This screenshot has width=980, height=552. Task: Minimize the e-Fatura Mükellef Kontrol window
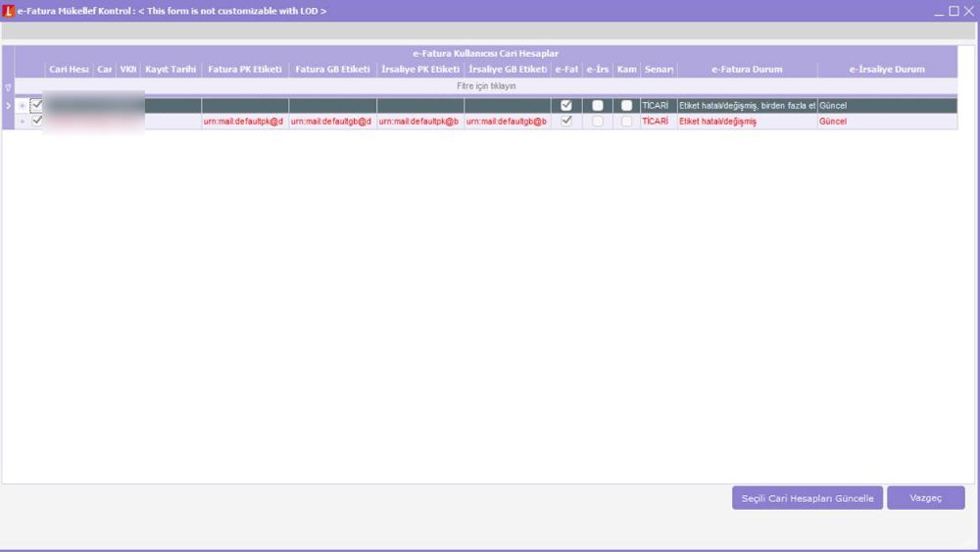pyautogui.click(x=939, y=11)
